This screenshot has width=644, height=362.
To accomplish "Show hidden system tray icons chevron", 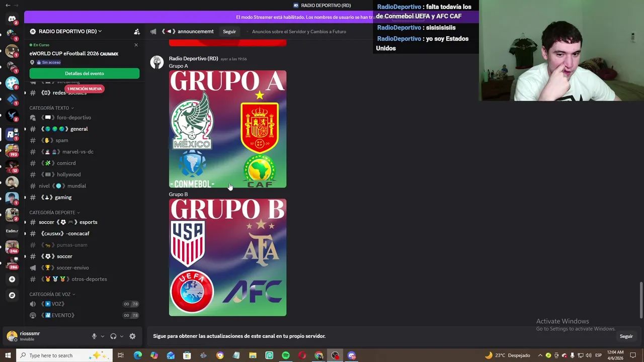I will [540, 355].
